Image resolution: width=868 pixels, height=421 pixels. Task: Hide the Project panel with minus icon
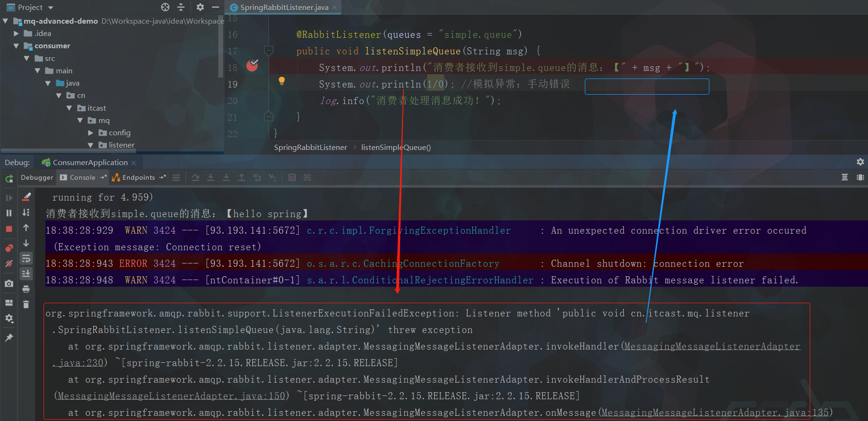[x=215, y=7]
